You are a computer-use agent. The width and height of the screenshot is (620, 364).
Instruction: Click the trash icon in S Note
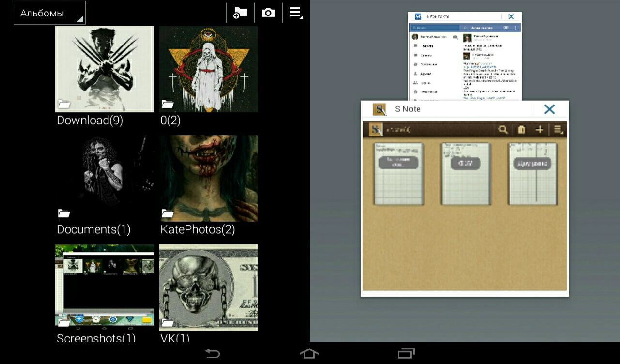coord(521,130)
